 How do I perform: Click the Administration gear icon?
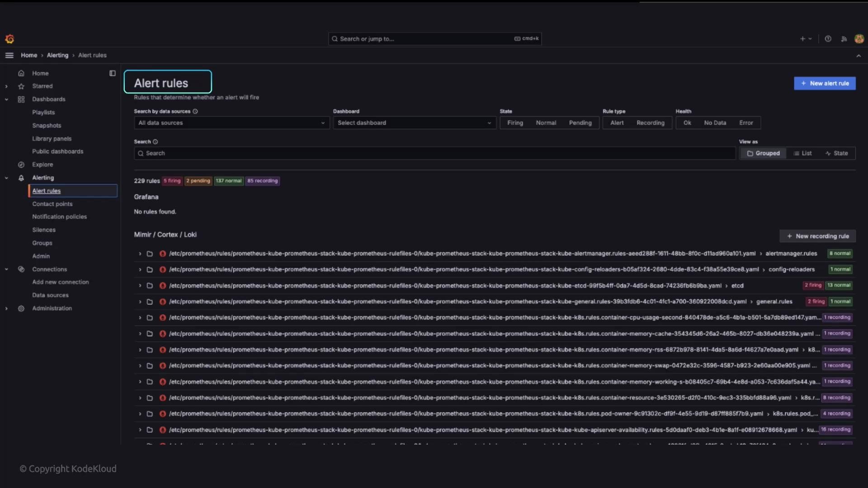pos(21,309)
